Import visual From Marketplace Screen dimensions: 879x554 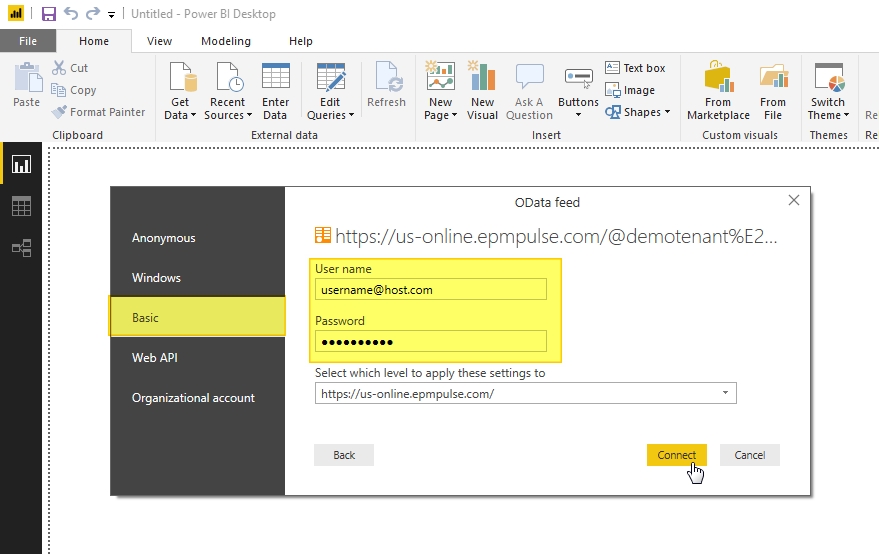718,91
